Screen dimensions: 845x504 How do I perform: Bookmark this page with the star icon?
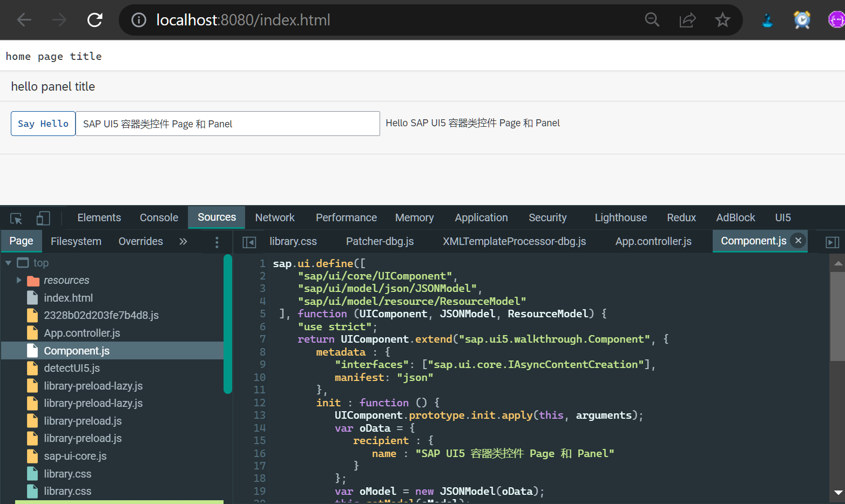tap(722, 20)
